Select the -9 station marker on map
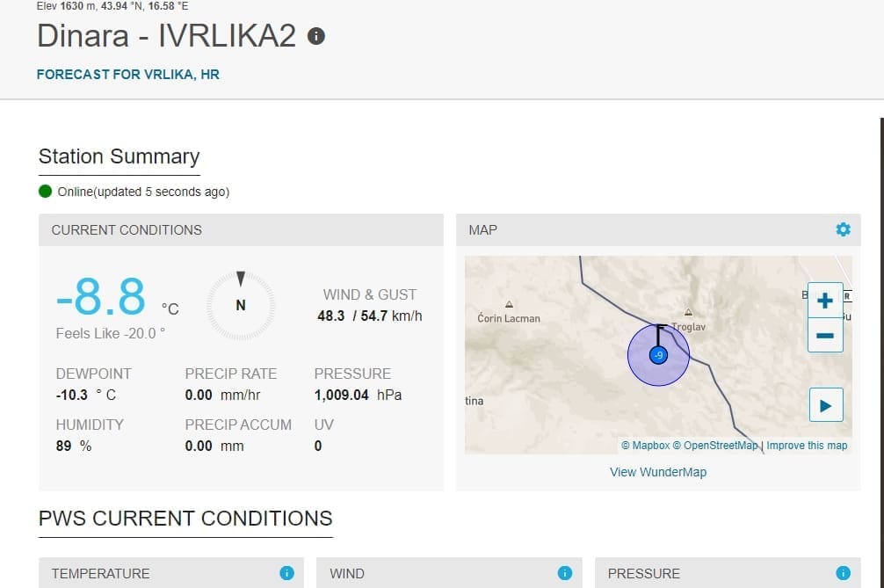Viewport: 884px width, 588px height. [657, 355]
